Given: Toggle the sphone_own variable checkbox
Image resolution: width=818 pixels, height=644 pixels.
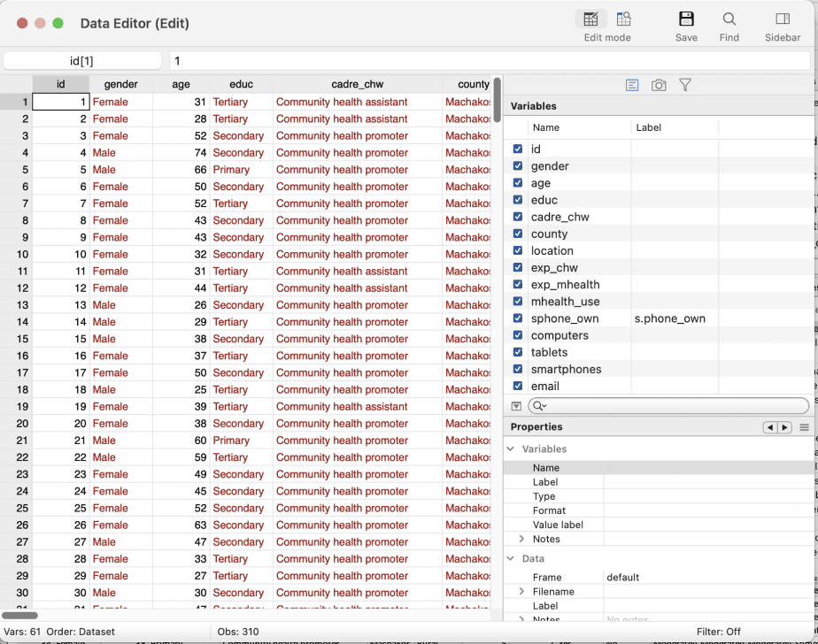Looking at the screenshot, I should [x=518, y=318].
